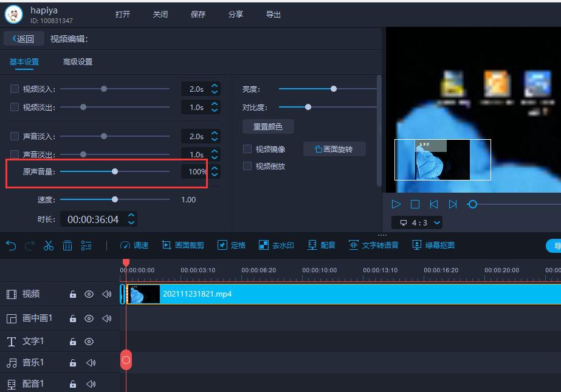561x392 pixels.
Task: Enable the 视频镜像 mirror checkbox
Action: tap(248, 149)
